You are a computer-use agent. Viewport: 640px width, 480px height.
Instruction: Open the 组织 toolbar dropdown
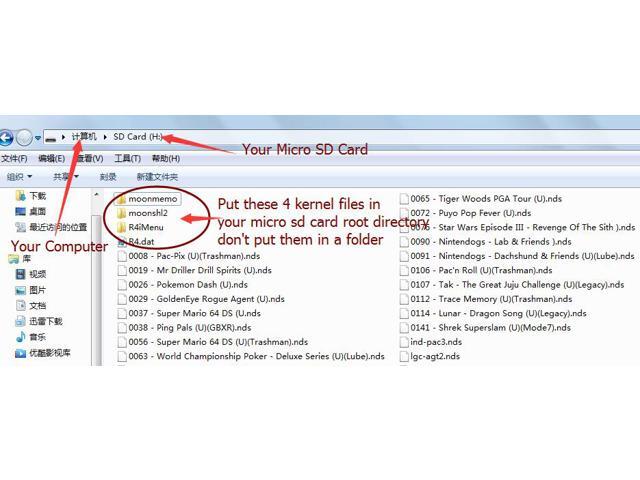click(19, 177)
